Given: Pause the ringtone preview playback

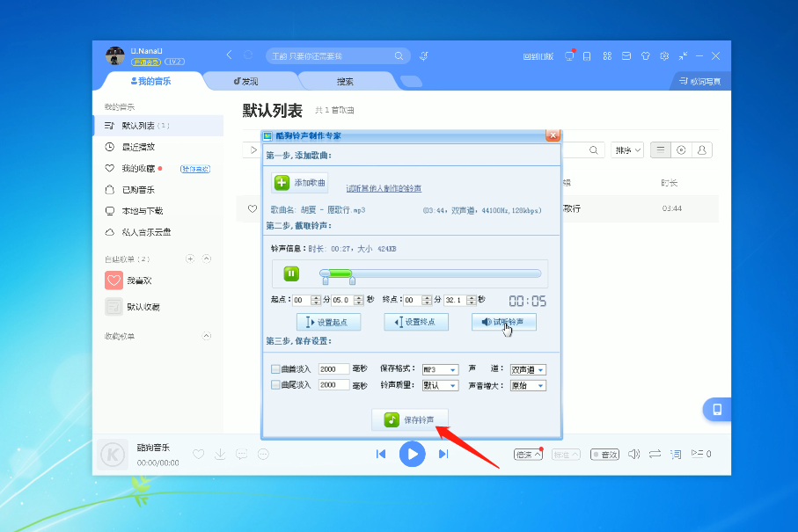Looking at the screenshot, I should [291, 273].
